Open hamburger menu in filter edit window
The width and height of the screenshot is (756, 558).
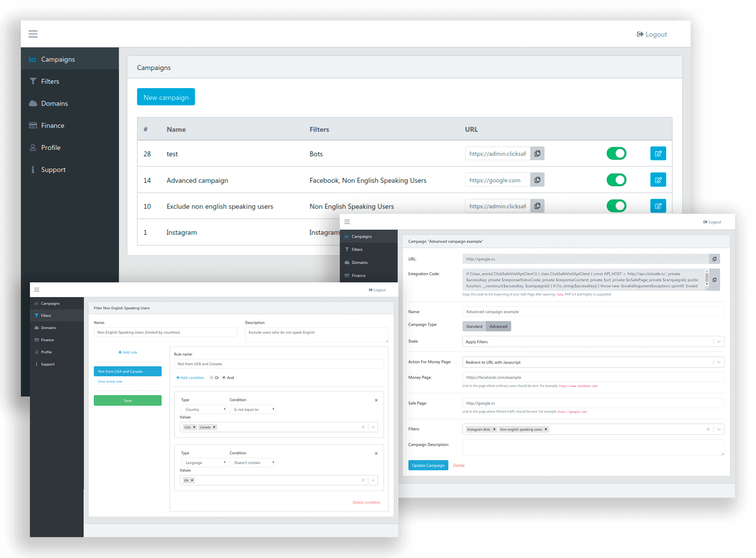pos(37,290)
